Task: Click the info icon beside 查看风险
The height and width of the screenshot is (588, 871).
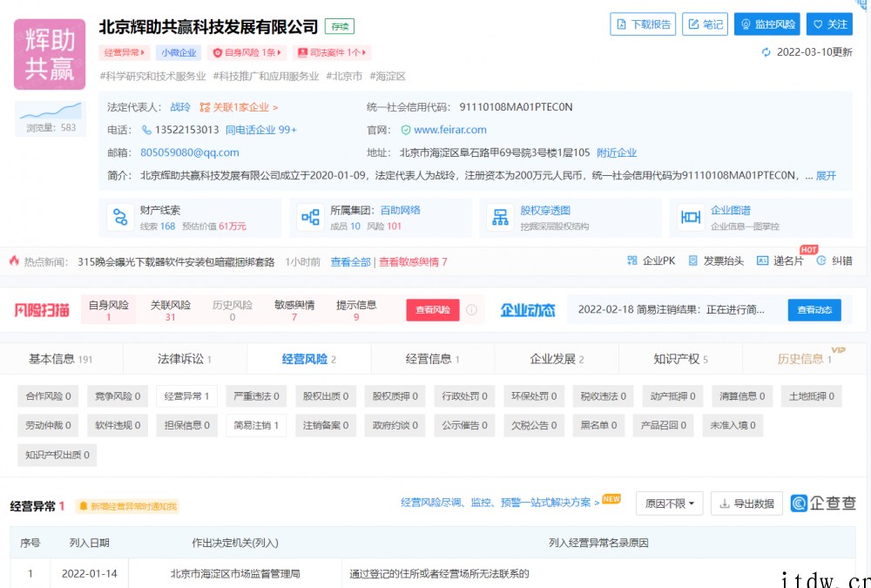Action: tap(471, 309)
